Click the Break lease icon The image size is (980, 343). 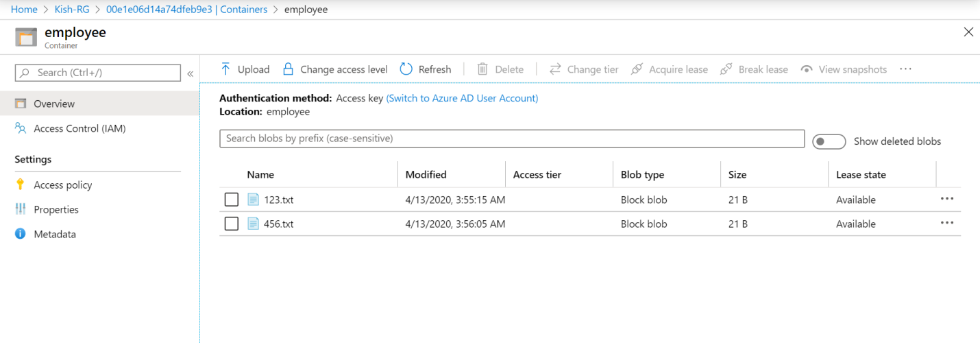pos(726,69)
